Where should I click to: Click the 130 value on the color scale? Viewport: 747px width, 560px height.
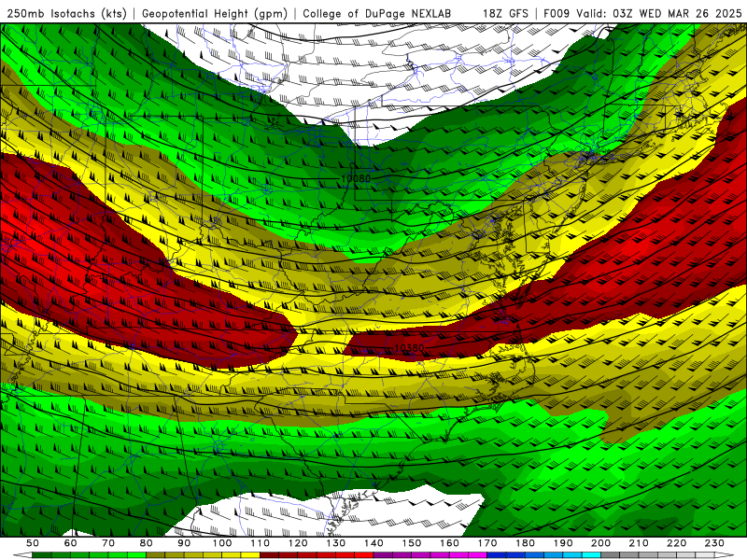[336, 543]
